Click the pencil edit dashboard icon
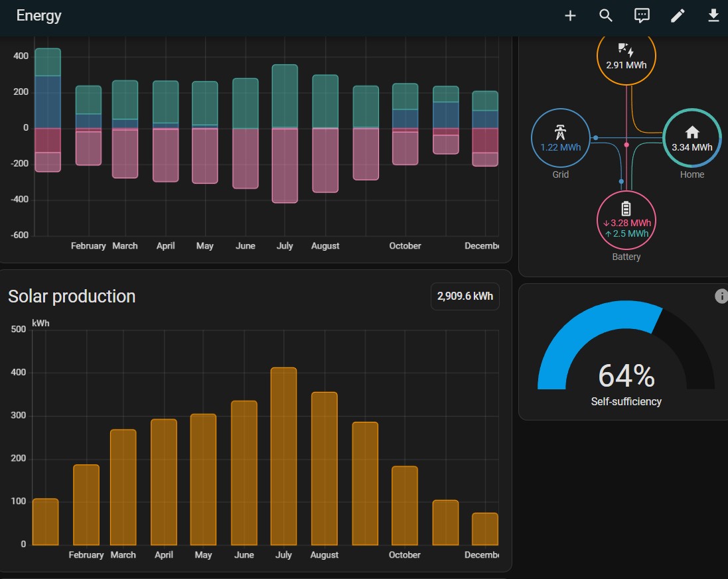This screenshot has width=728, height=579. [x=678, y=16]
